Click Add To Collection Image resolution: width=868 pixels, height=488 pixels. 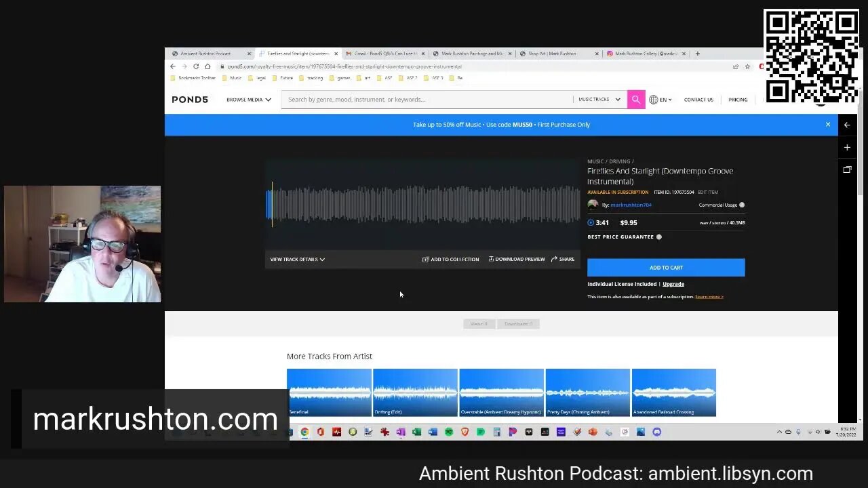pyautogui.click(x=450, y=259)
